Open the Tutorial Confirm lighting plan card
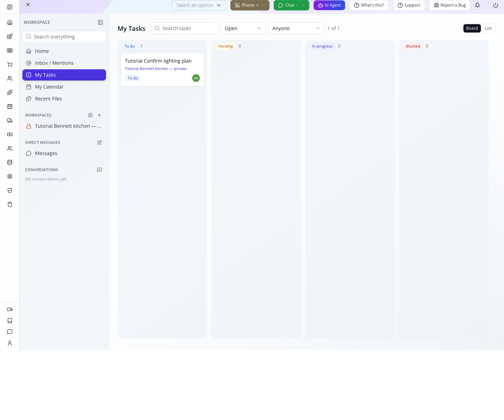This screenshot has width=504, height=420. [162, 70]
